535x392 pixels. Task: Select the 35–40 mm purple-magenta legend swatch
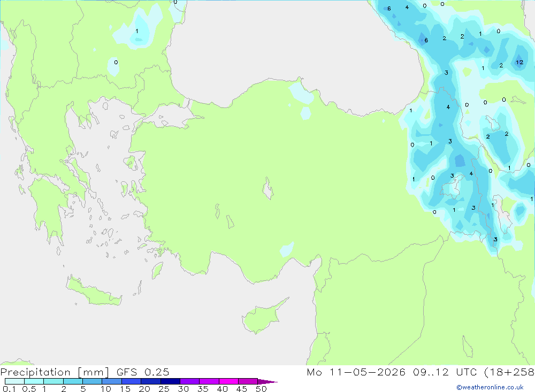tap(209, 381)
